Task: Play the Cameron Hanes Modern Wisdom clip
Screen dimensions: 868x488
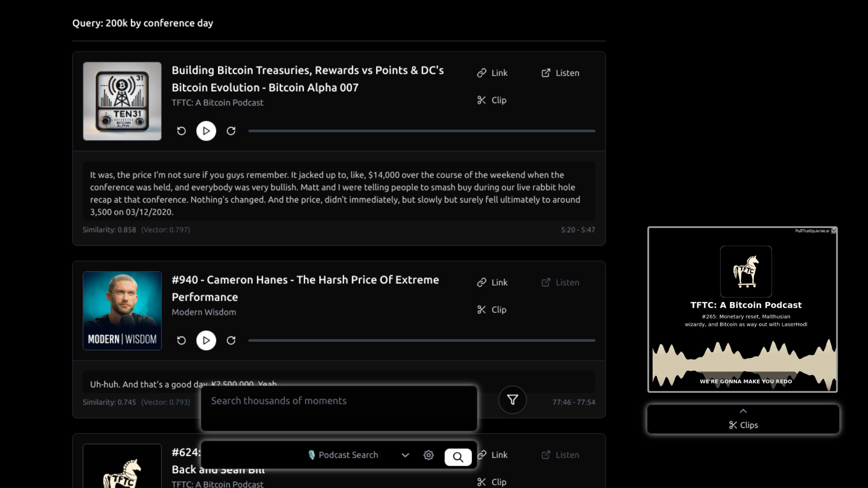Action: [x=206, y=340]
